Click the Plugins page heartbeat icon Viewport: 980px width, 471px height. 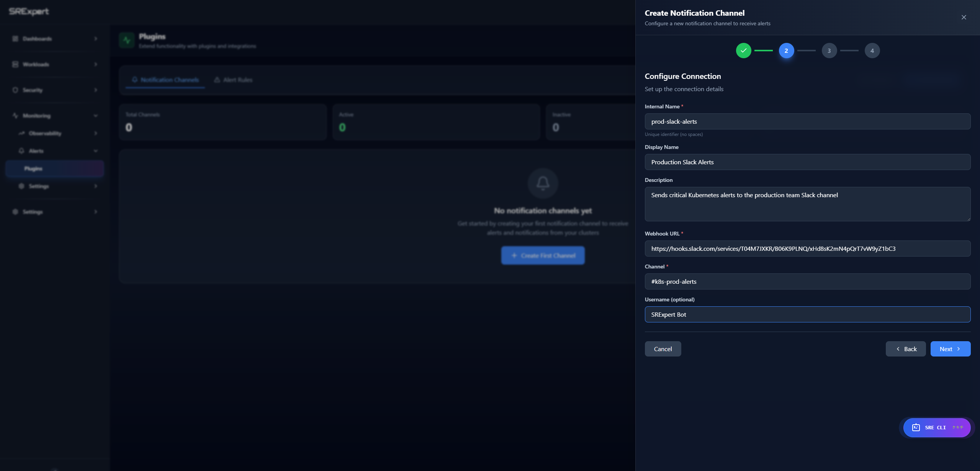[x=127, y=40]
